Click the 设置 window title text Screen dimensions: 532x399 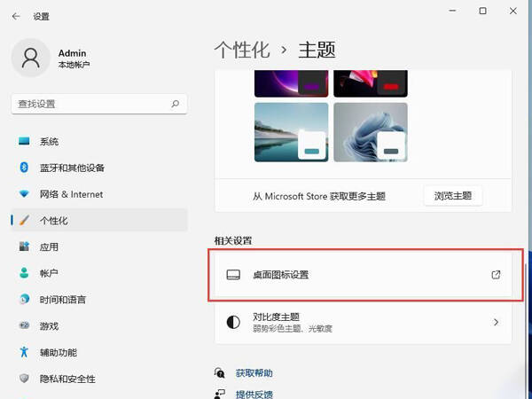42,16
